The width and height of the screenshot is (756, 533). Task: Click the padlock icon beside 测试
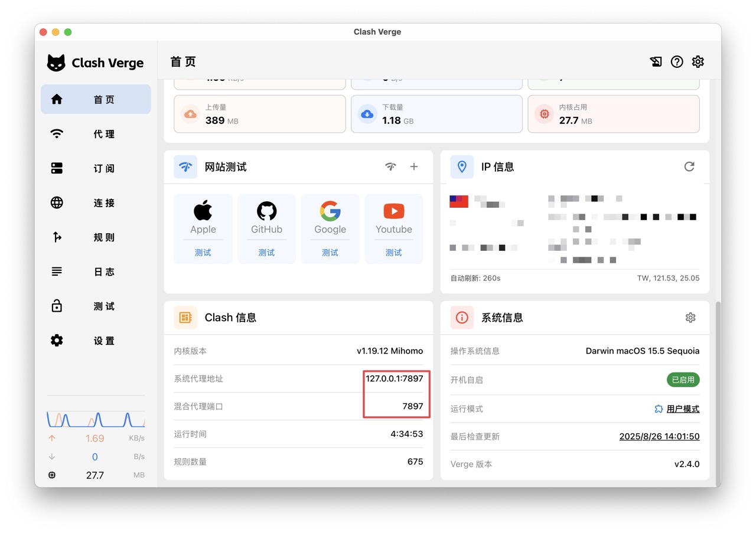pyautogui.click(x=57, y=306)
